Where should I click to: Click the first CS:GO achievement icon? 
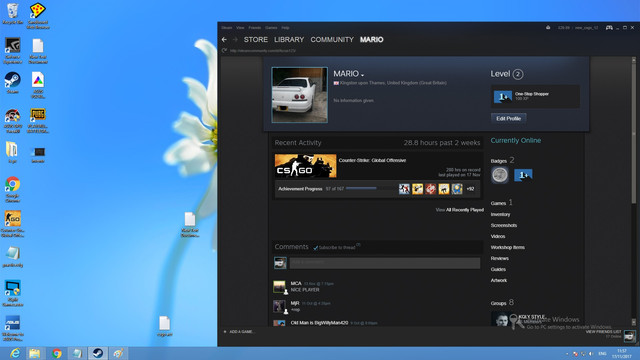pyautogui.click(x=404, y=189)
